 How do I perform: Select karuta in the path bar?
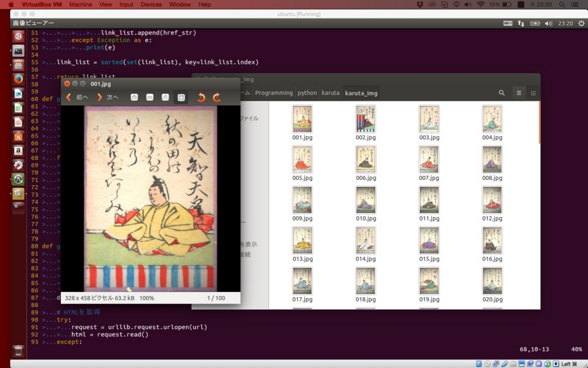[x=330, y=93]
